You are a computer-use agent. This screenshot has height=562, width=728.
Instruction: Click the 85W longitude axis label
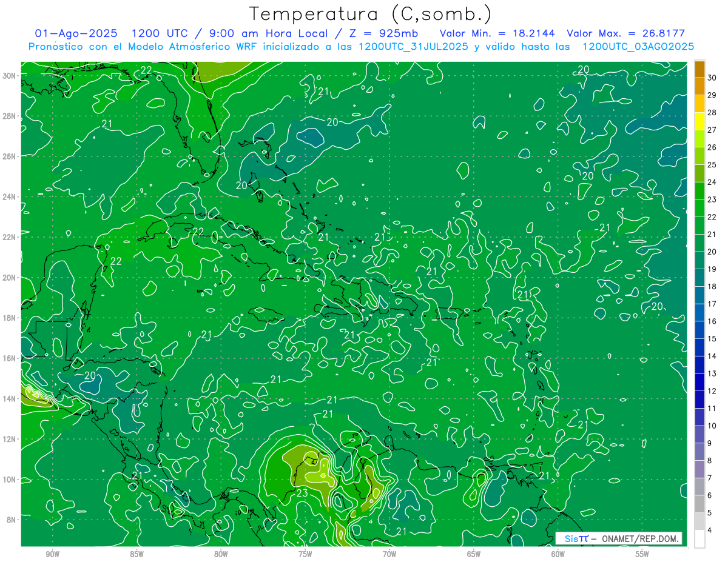(136, 554)
